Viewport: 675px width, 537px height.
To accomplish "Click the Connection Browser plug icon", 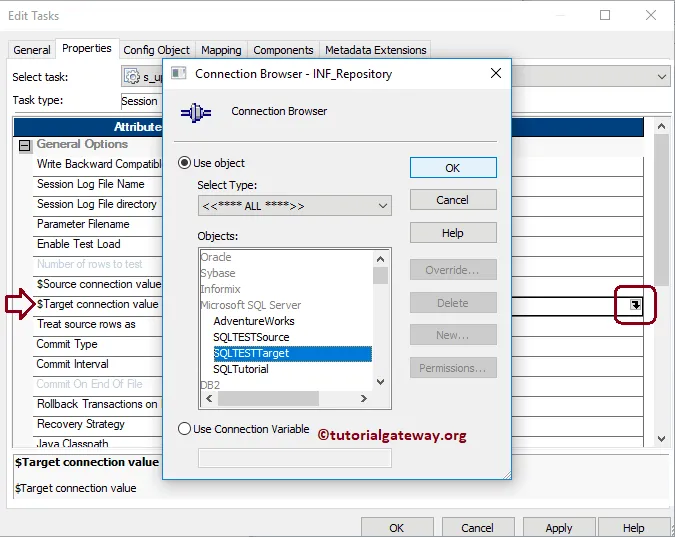I will click(x=196, y=112).
